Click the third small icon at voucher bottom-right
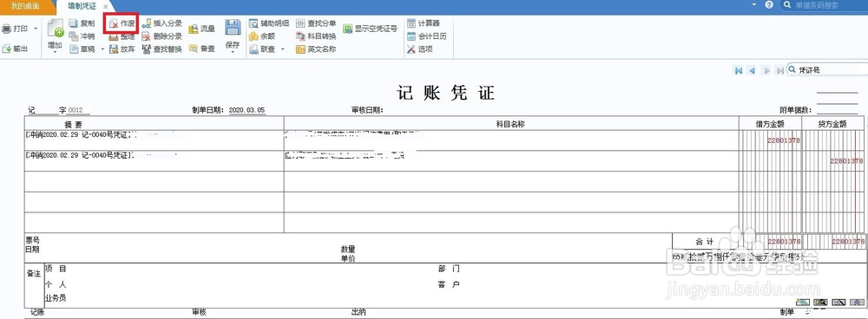Viewport: 868px width, 319px height. [839, 303]
